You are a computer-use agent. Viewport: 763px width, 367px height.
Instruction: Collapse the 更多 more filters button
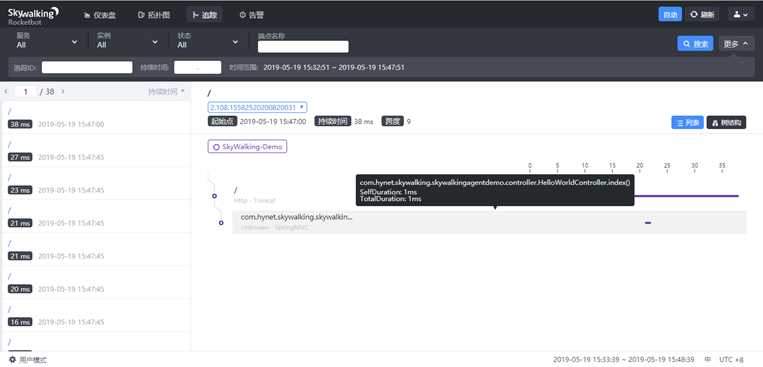tap(736, 44)
